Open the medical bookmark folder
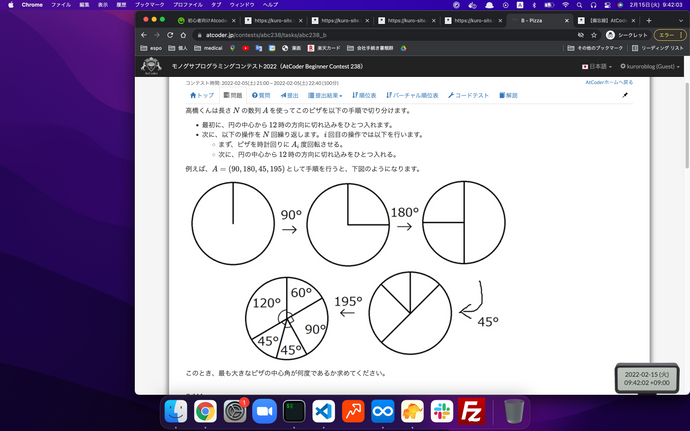Screen dimensions: 690x431 coord(208,48)
